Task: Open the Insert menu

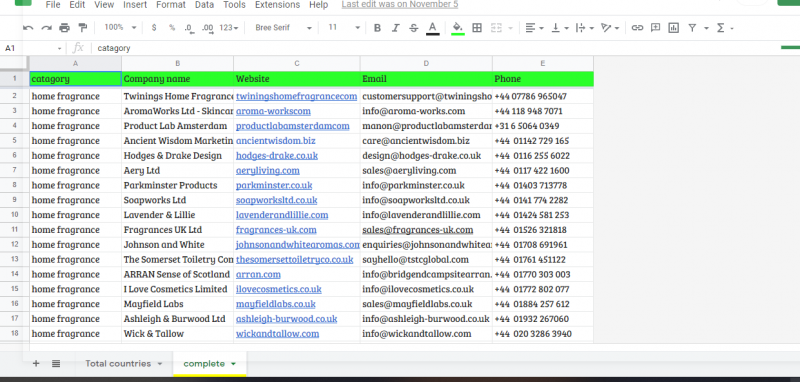Action: (x=135, y=5)
